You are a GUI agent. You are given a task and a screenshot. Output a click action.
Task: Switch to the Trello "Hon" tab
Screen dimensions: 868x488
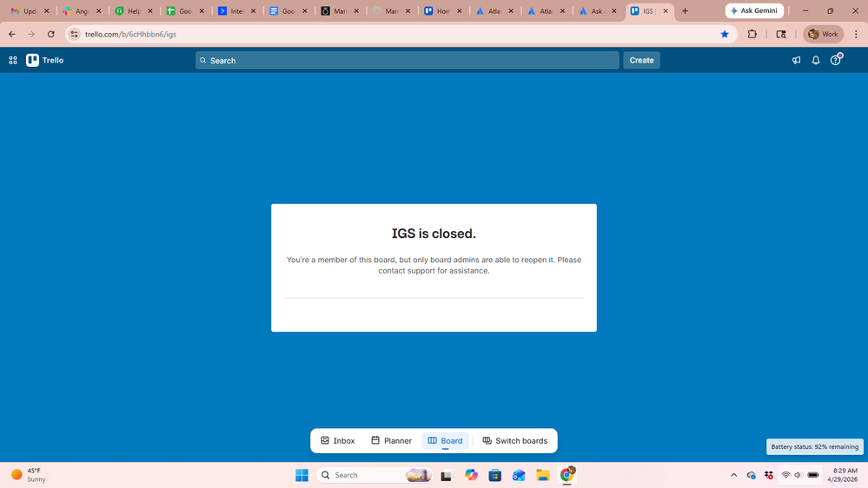(x=437, y=10)
